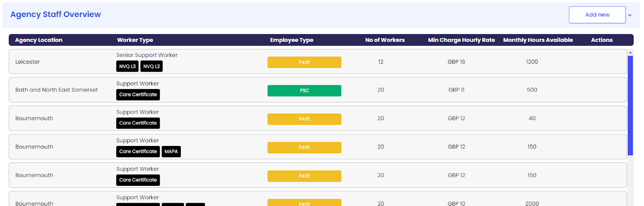Screen dimensions: 644x206
Task: Click worker count 20 in Bath row
Action: point(381,90)
